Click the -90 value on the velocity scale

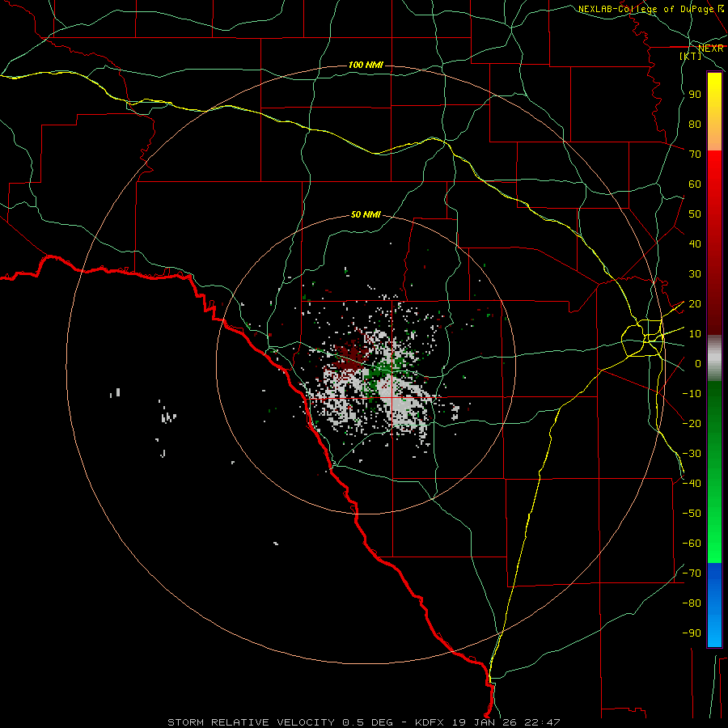(x=692, y=633)
